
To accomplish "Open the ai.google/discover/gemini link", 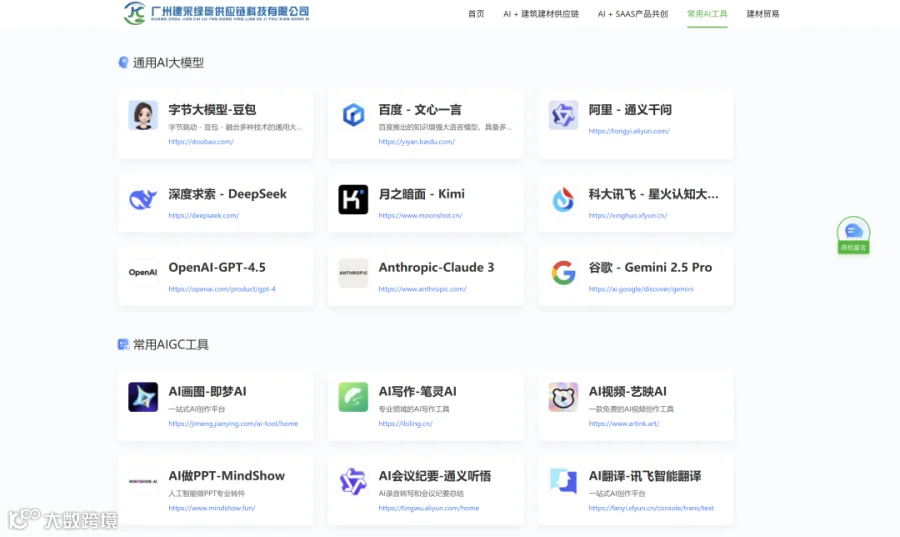I will point(641,289).
